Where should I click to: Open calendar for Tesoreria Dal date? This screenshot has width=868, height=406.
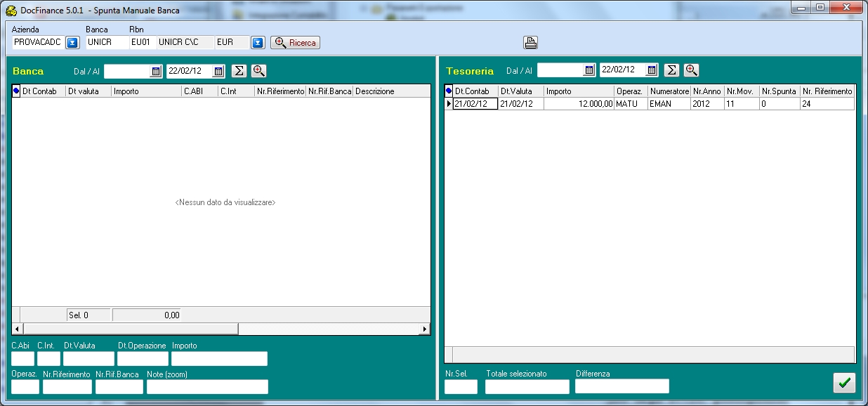(589, 70)
